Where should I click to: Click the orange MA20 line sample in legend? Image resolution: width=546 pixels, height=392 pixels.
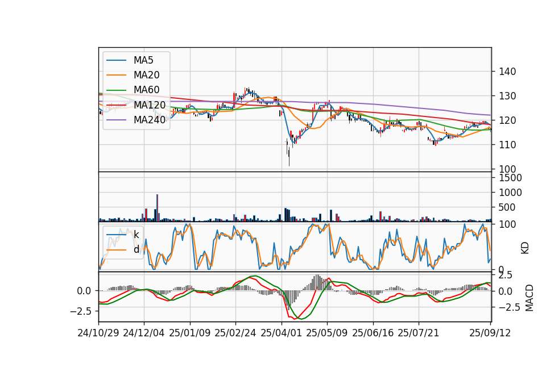pos(117,75)
